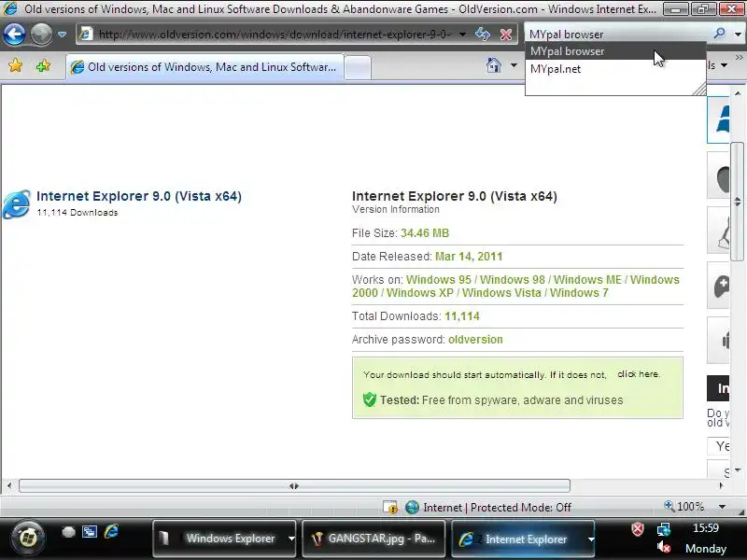Viewport: 747px width, 560px height.
Task: Run the search with the magnifier icon
Action: click(719, 34)
